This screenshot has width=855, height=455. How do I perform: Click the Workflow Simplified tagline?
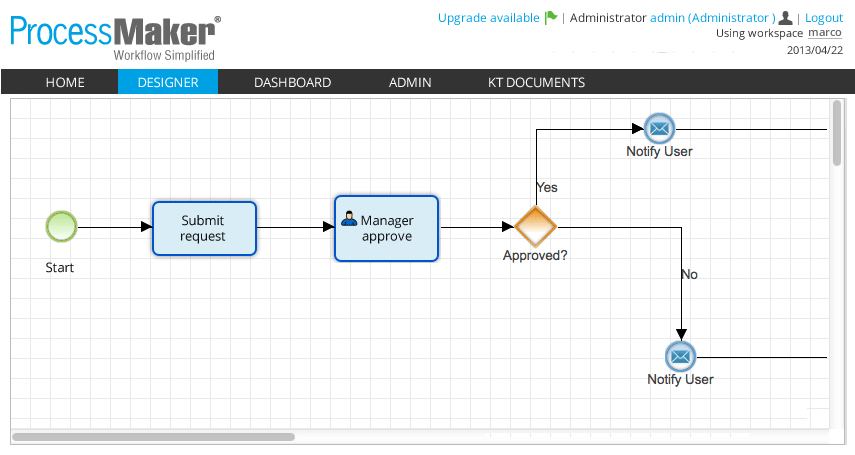click(164, 55)
